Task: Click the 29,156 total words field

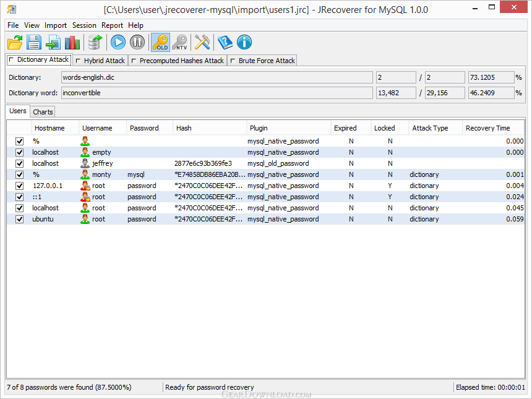Action: coord(445,93)
